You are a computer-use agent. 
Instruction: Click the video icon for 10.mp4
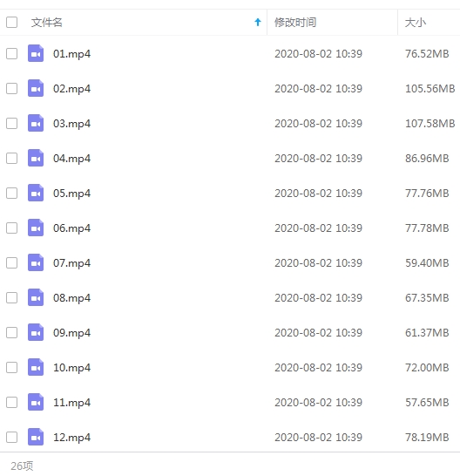point(36,367)
